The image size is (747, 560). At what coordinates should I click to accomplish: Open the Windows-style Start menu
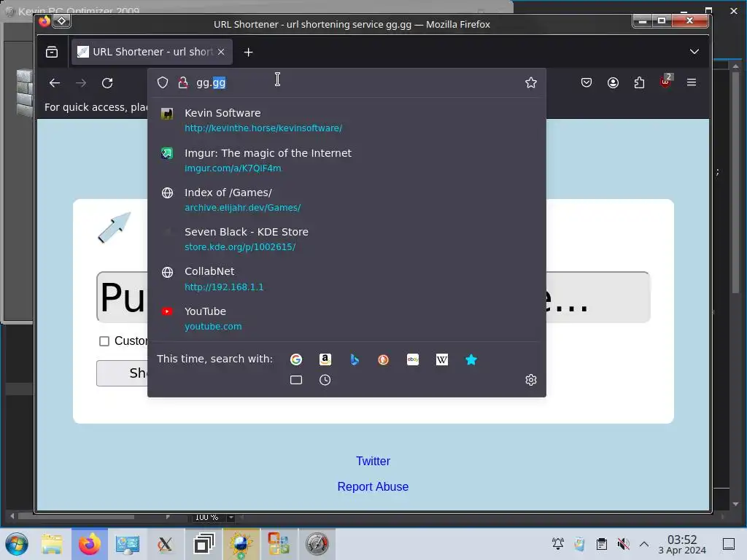pyautogui.click(x=17, y=544)
